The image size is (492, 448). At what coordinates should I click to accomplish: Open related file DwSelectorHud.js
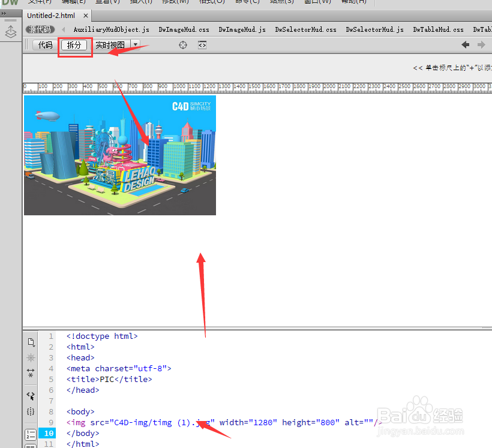[x=374, y=29]
